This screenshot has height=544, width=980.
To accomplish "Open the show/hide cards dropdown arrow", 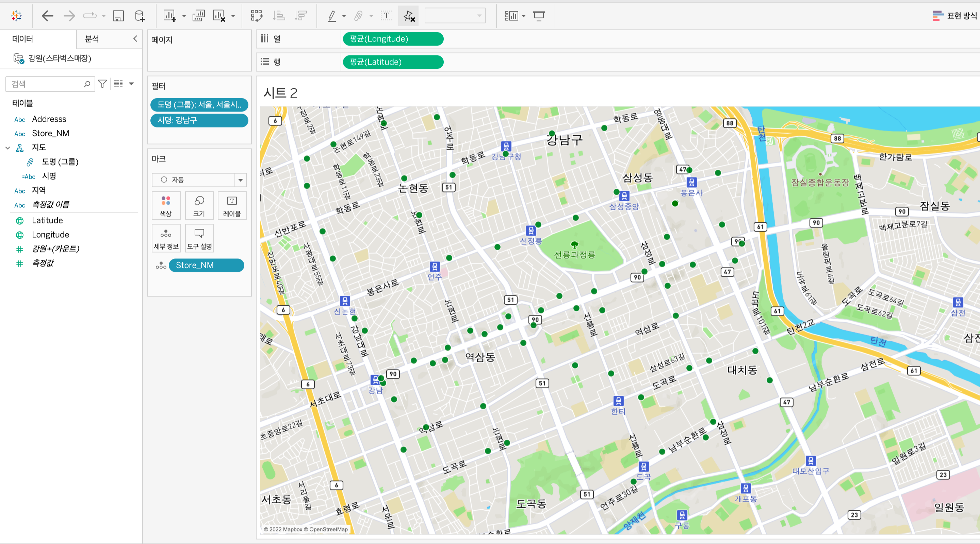I will (x=524, y=16).
